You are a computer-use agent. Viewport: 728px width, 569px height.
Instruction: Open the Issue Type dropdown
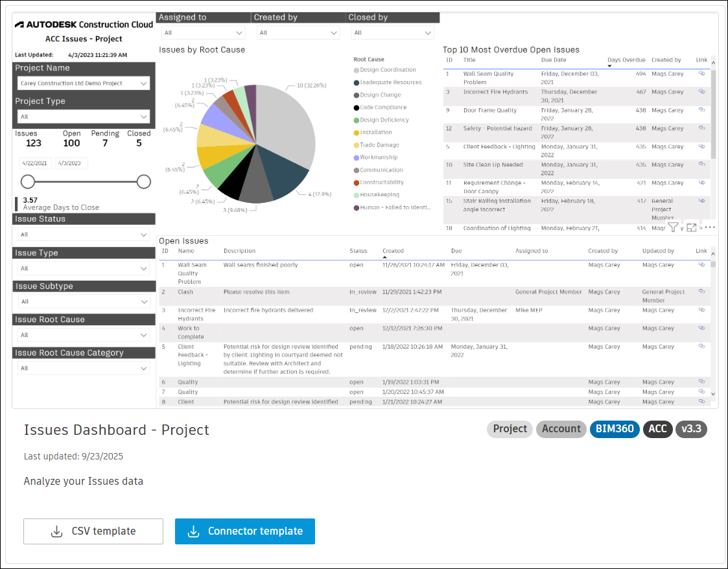tap(84, 268)
